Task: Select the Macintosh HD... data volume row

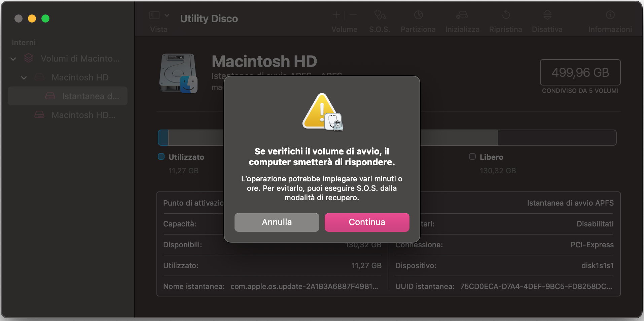Action: point(68,115)
